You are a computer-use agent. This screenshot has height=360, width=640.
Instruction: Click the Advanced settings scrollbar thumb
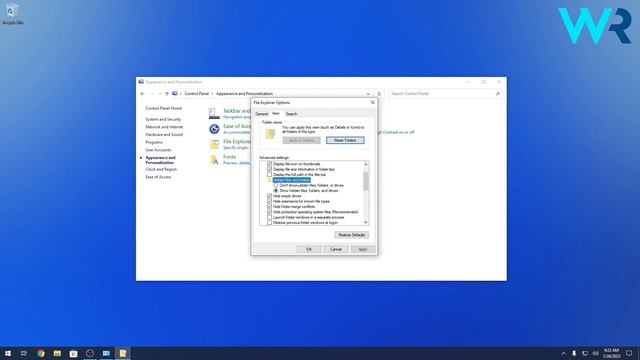coord(366,181)
